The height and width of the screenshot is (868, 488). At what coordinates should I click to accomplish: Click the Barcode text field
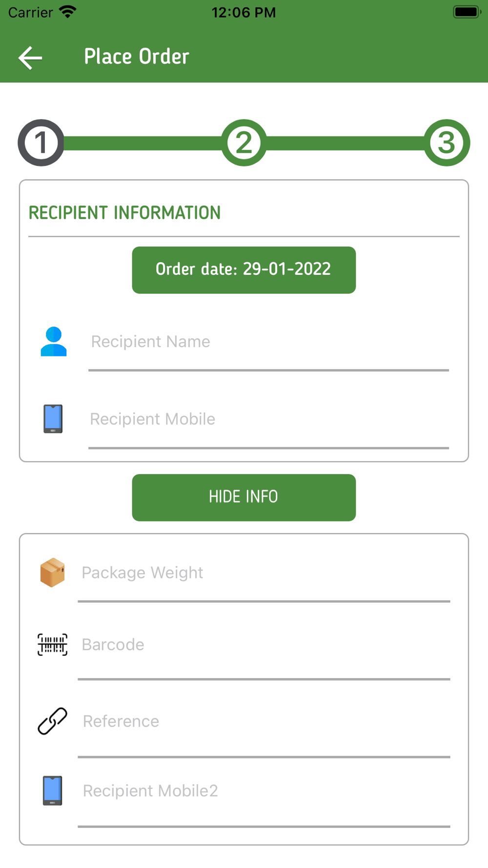(264, 645)
